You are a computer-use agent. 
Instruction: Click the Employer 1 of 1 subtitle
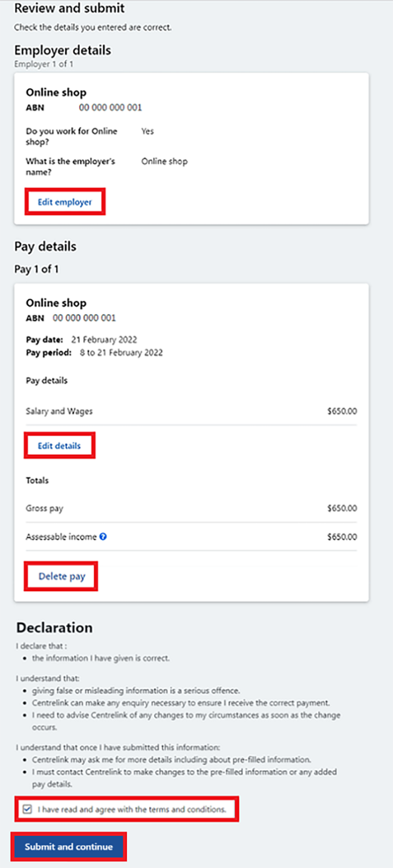coord(44,64)
